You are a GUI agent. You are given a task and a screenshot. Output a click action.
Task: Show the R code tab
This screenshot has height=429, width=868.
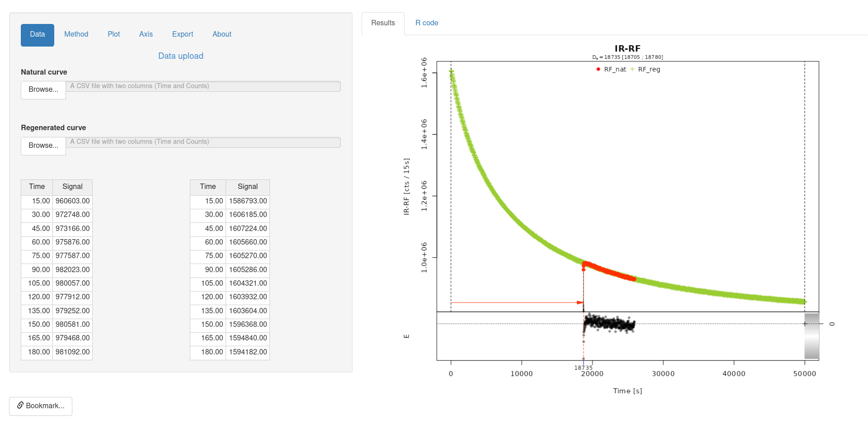pos(426,23)
